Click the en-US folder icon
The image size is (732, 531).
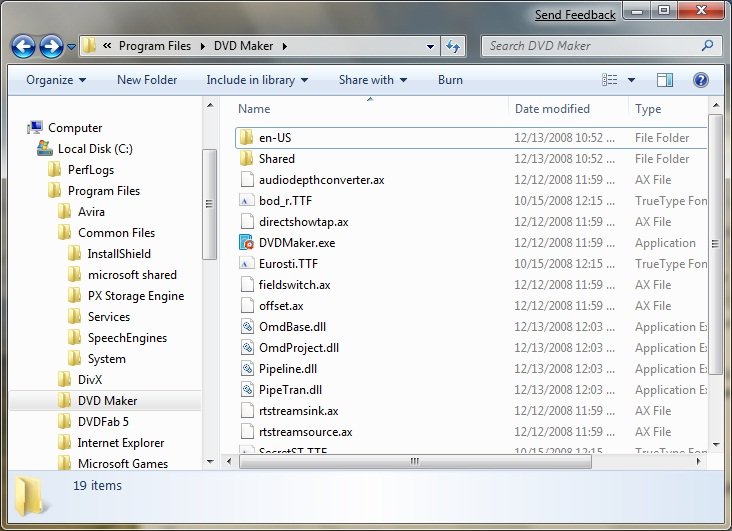(x=248, y=138)
